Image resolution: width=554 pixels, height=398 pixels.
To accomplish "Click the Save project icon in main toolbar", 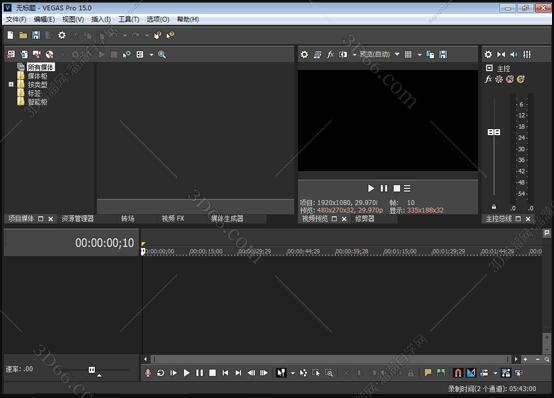I will [36, 35].
